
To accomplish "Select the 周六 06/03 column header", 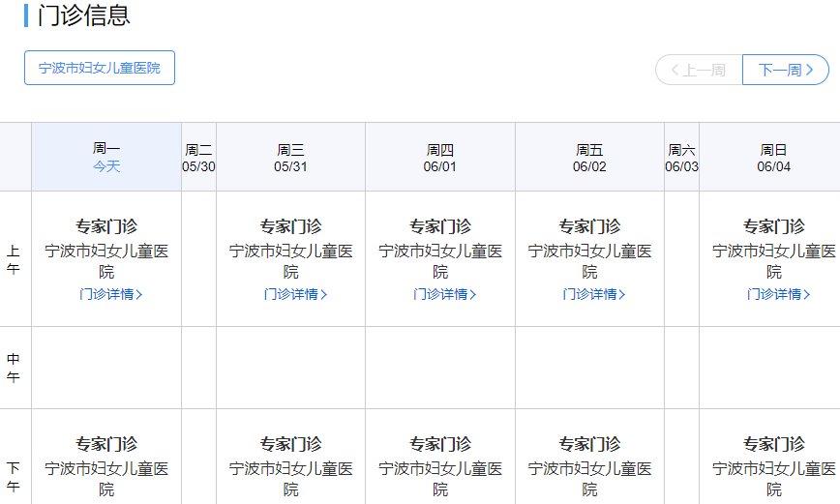I will [681, 157].
